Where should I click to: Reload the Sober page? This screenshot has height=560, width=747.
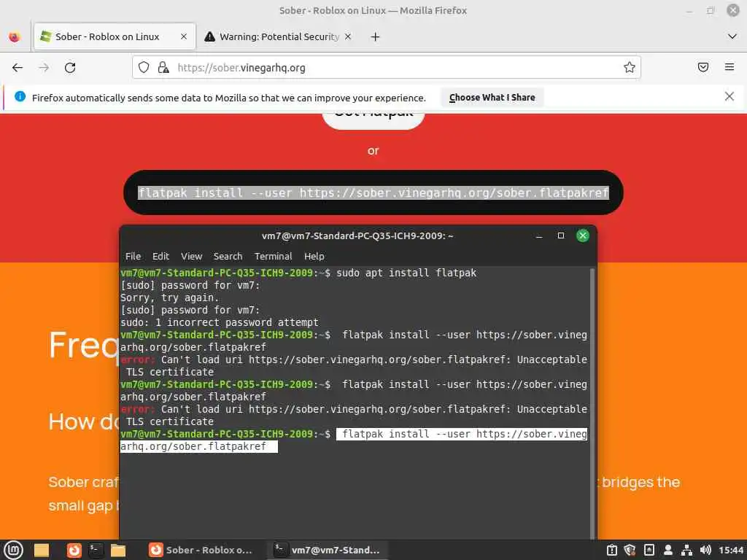coord(70,68)
